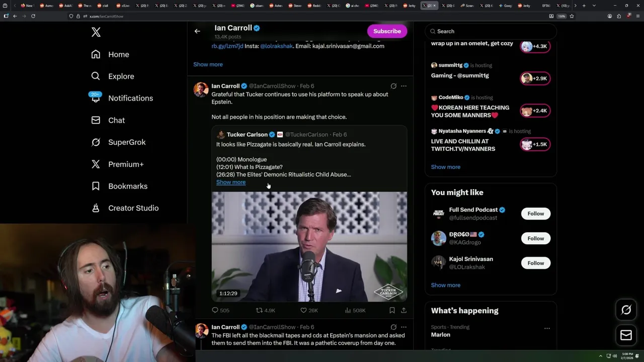Open Explore from sidebar
Image resolution: width=644 pixels, height=362 pixels.
click(113, 76)
